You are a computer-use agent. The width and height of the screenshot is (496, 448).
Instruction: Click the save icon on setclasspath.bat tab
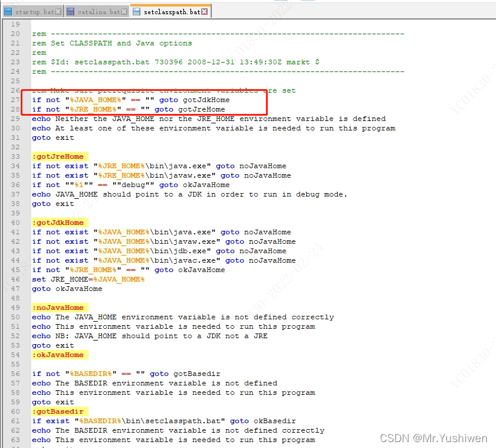136,12
